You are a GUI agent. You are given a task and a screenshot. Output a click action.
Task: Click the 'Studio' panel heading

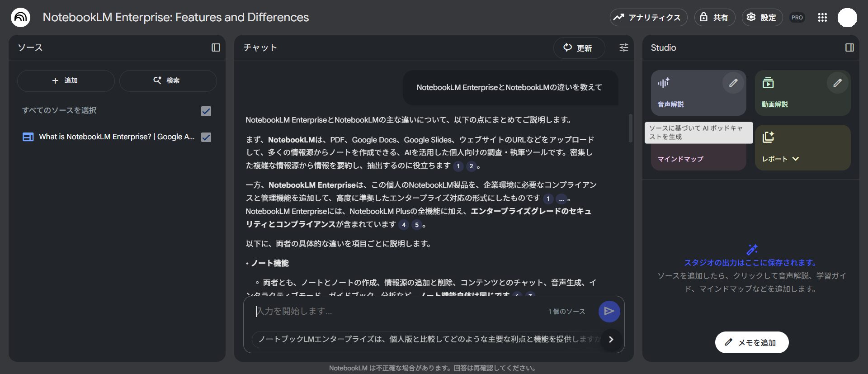click(663, 47)
